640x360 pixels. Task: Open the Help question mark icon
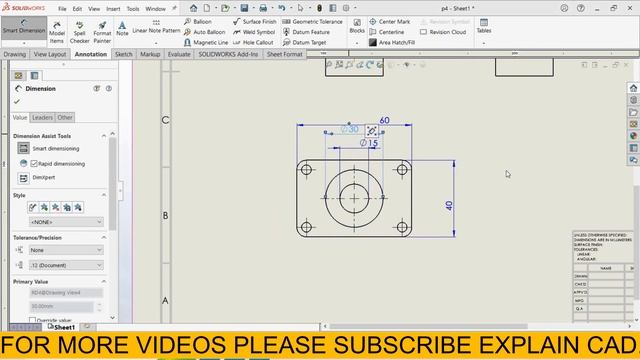(x=580, y=8)
